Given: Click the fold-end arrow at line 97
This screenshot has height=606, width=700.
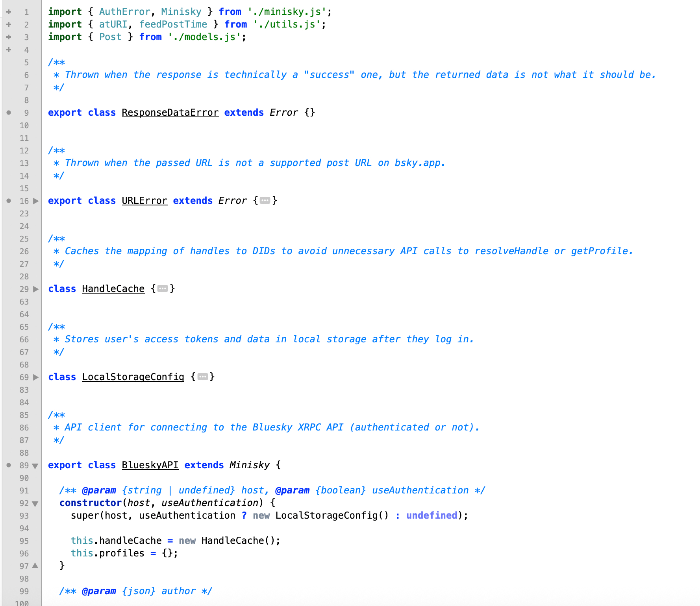Looking at the screenshot, I should click(35, 566).
